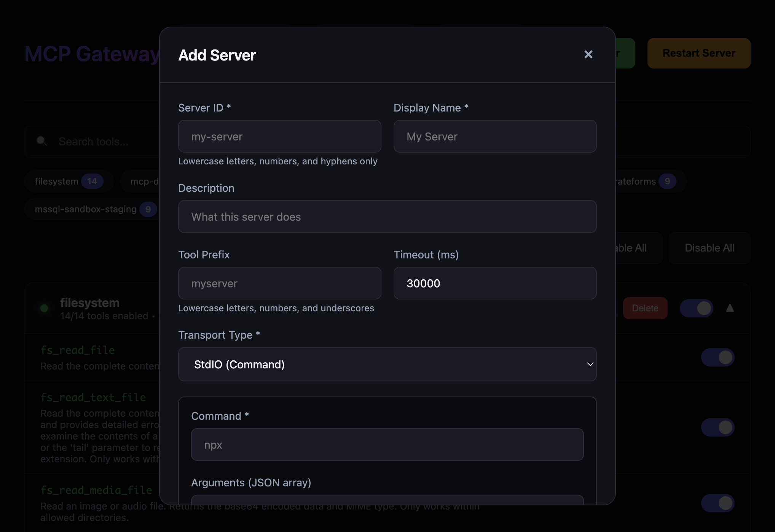Click the warning triangle beside the filesystem toggle
Screen dimensions: 775x532
click(730, 308)
